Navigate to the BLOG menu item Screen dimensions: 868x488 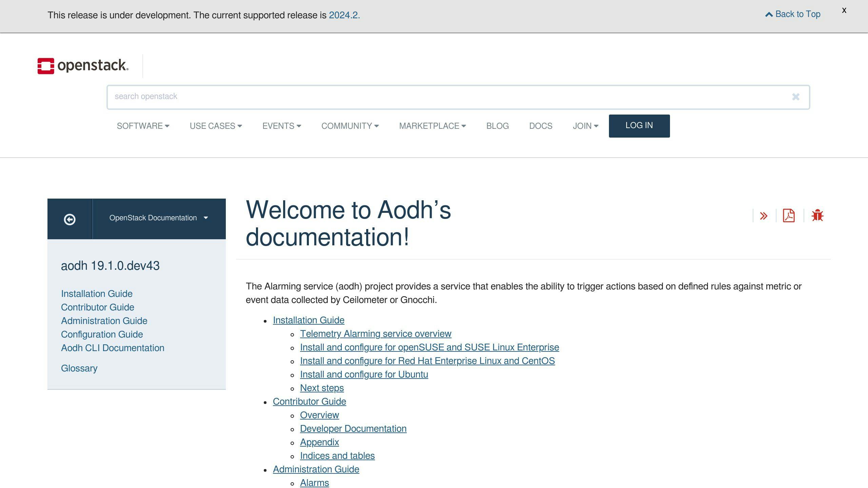[497, 126]
